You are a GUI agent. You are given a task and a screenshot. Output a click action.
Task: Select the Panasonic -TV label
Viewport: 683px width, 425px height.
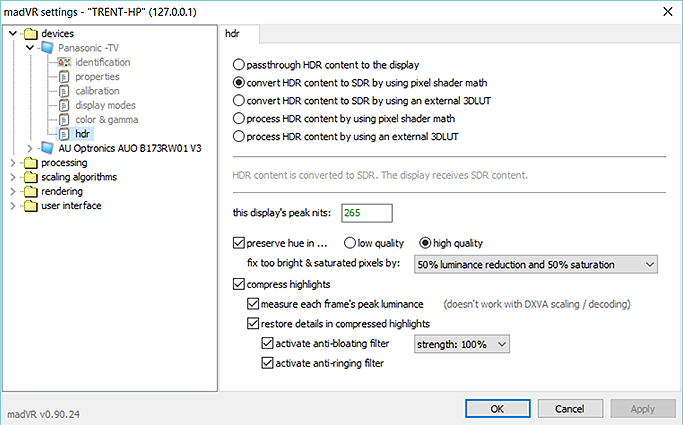point(88,48)
